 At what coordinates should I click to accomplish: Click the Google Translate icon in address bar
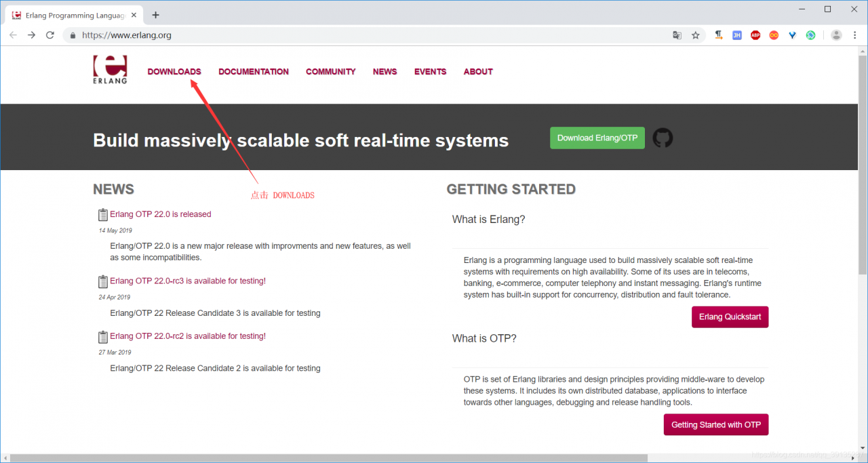(677, 35)
